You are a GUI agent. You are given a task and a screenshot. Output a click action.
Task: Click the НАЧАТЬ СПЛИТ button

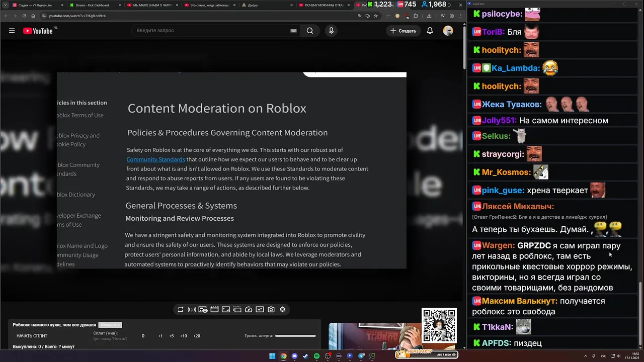32,336
